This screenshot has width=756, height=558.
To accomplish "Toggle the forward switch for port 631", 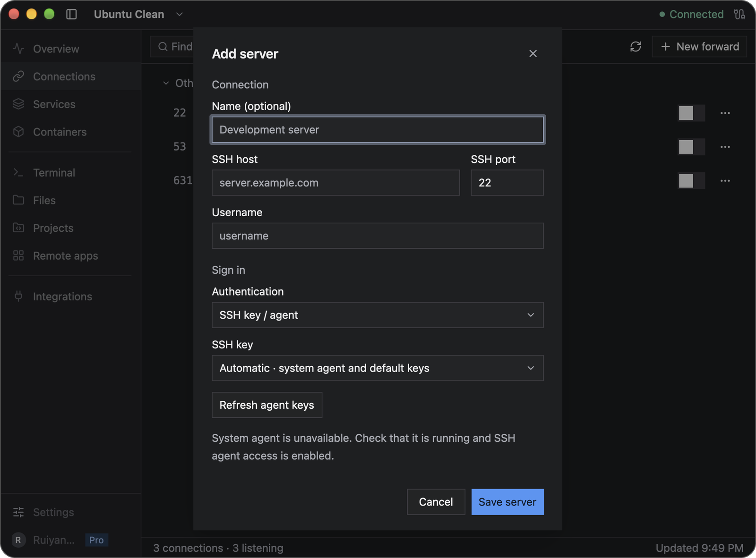I will pyautogui.click(x=691, y=181).
